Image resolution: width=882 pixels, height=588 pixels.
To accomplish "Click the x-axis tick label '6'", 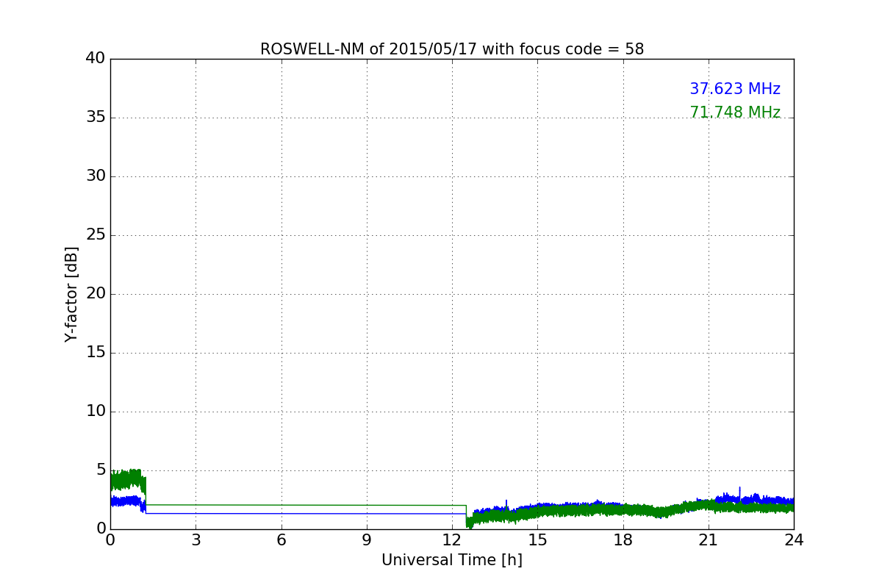I will [281, 539].
